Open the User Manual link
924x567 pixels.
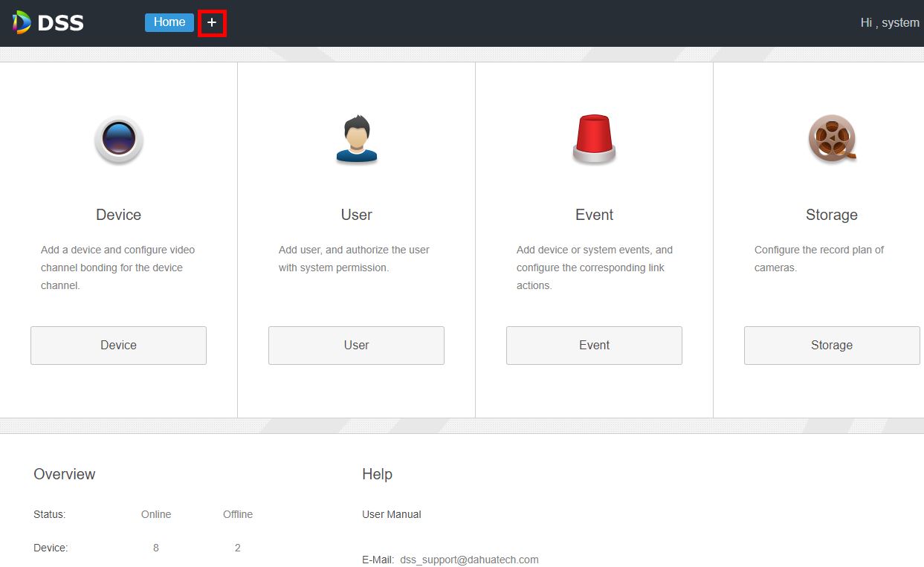391,514
